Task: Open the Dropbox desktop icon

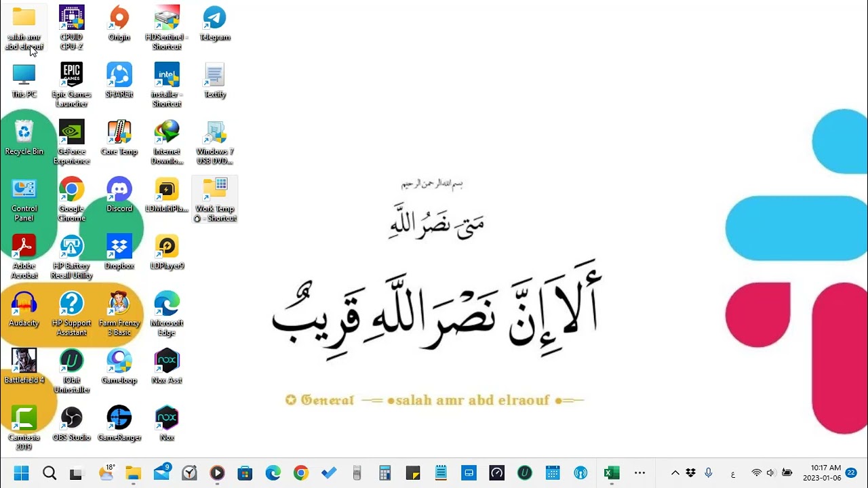Action: point(119,252)
